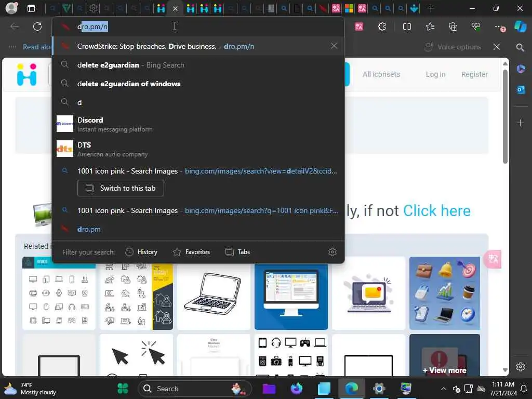Image resolution: width=532 pixels, height=399 pixels.
Task: Select the CrowdStrike dro.pm/n suggestion
Action: click(198, 46)
